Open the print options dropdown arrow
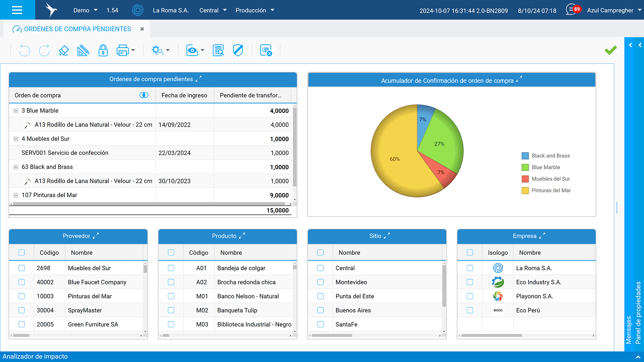Screen dimensions: 644x362 point(133,51)
